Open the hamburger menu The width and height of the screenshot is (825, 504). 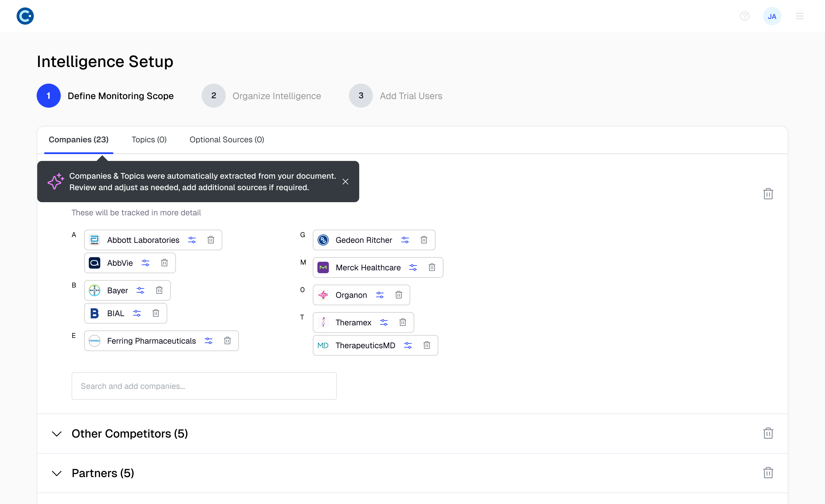pos(800,16)
